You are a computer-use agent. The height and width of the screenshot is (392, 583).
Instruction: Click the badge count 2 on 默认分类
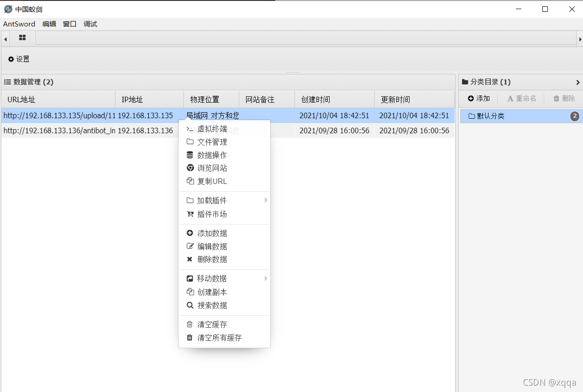coord(575,116)
